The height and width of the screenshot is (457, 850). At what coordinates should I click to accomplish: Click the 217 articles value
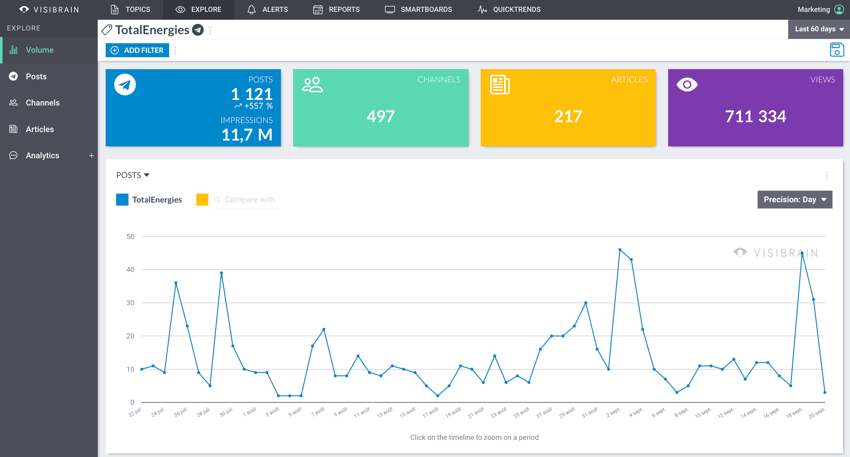(568, 117)
